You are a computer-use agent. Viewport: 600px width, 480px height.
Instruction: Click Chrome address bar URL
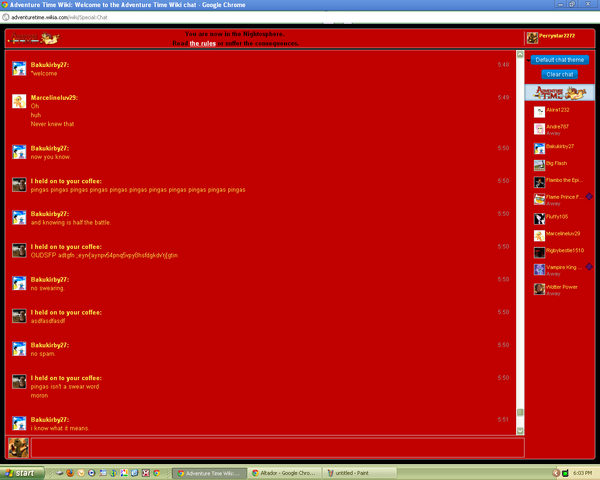coord(59,17)
